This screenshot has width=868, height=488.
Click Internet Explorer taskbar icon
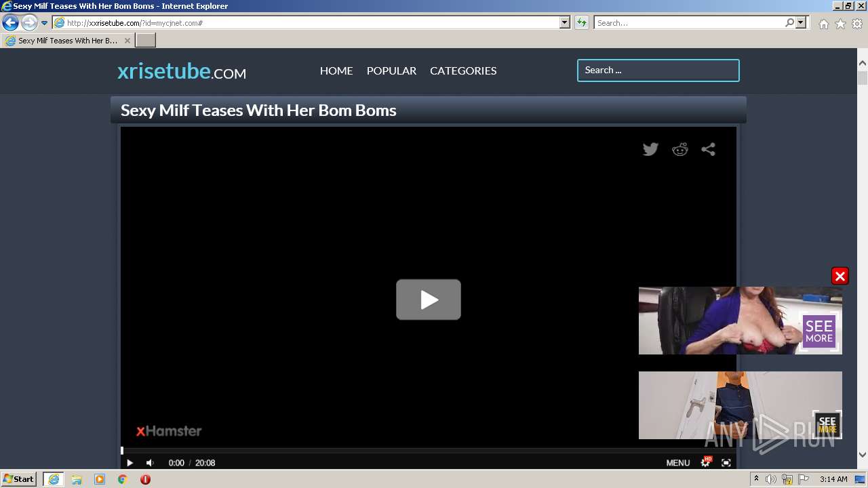[x=53, y=479]
